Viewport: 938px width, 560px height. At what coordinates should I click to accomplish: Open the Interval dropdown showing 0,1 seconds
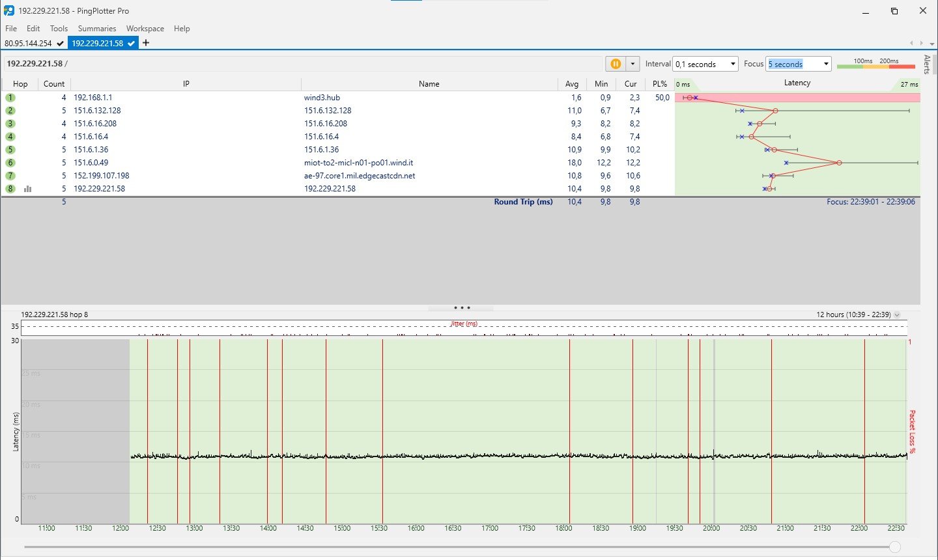[733, 64]
